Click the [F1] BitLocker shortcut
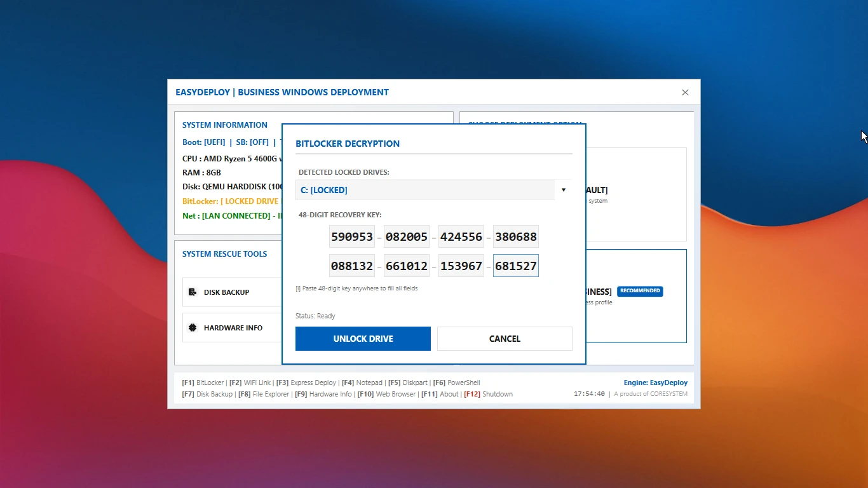Viewport: 868px width, 488px height. coord(203,383)
